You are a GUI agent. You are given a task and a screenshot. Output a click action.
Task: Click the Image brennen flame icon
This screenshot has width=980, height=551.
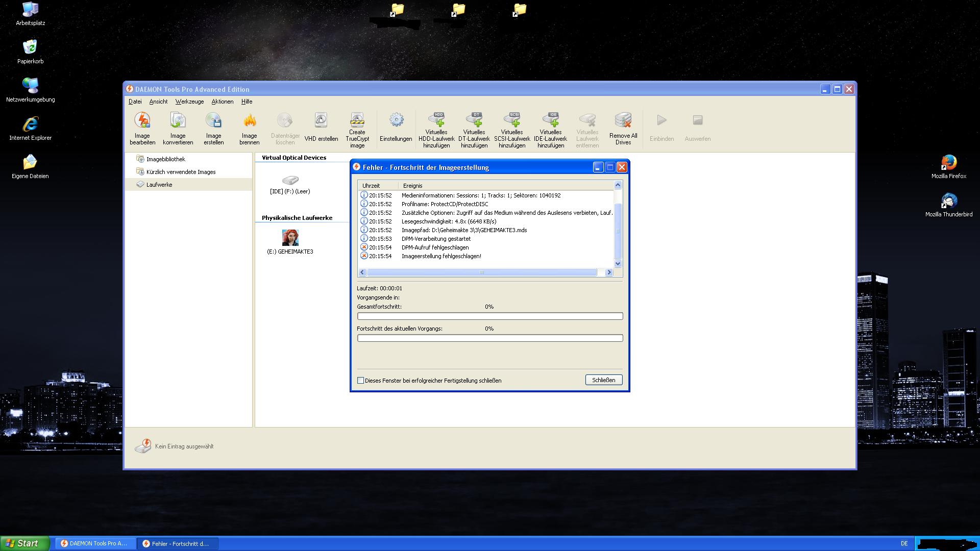pyautogui.click(x=249, y=121)
